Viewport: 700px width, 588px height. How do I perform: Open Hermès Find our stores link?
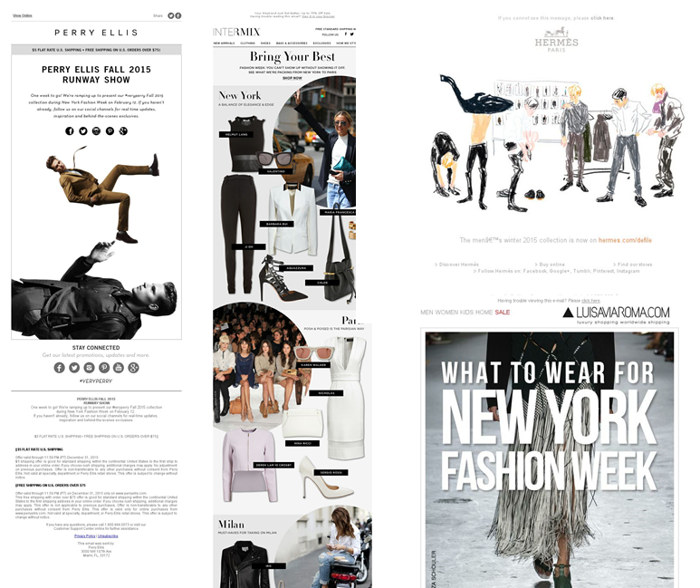click(633, 265)
